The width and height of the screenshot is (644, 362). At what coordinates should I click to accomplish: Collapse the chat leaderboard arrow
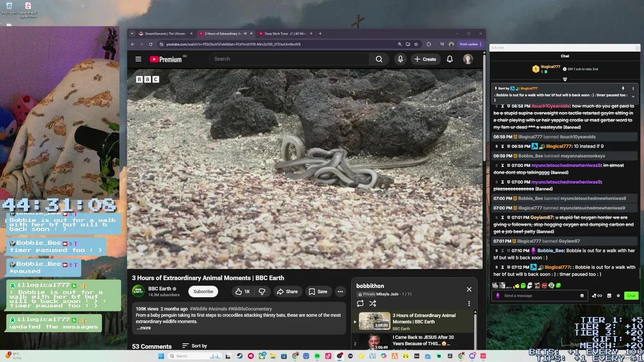[565, 79]
